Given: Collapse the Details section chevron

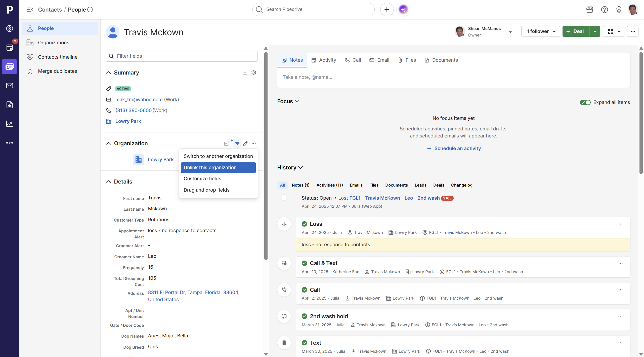Looking at the screenshot, I should point(109,182).
